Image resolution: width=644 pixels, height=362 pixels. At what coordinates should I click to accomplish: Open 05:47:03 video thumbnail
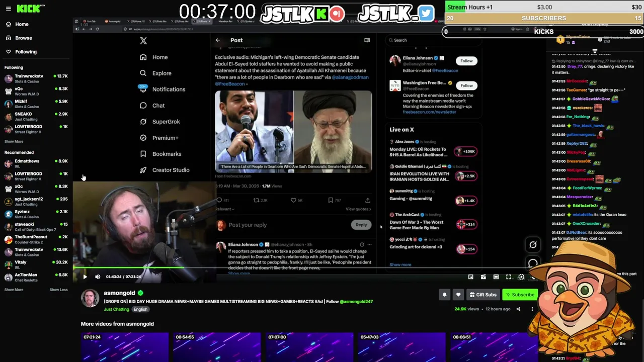[x=401, y=347]
